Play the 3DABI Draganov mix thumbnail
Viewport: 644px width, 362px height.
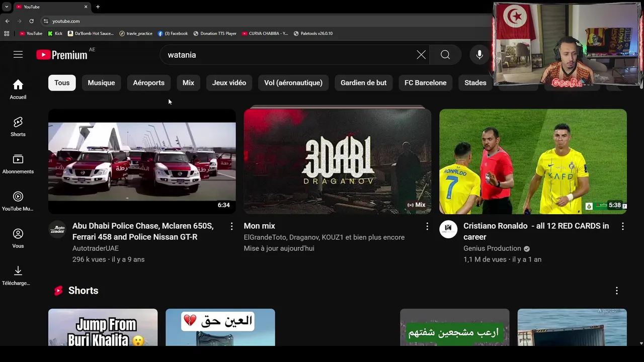(338, 161)
